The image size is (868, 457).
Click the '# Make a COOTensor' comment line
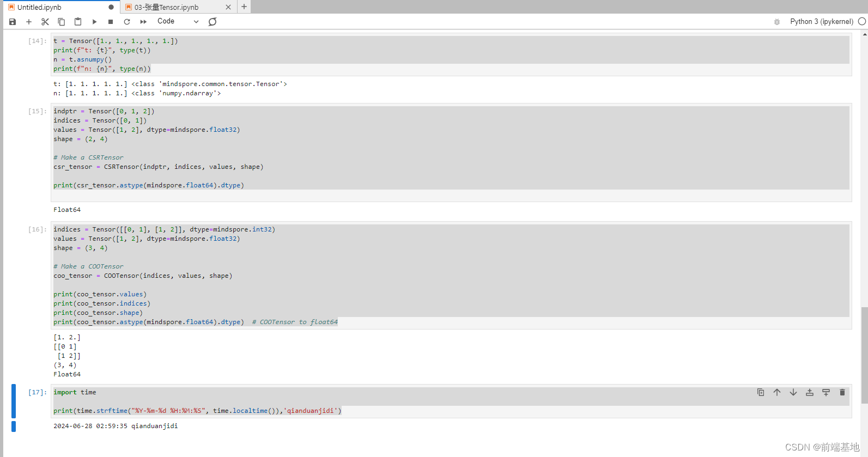[88, 266]
